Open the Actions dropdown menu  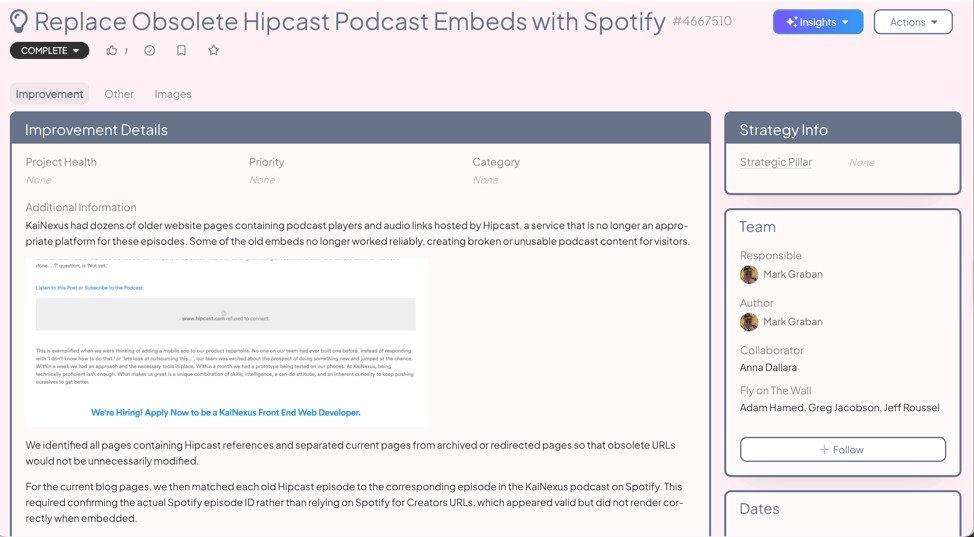(913, 22)
